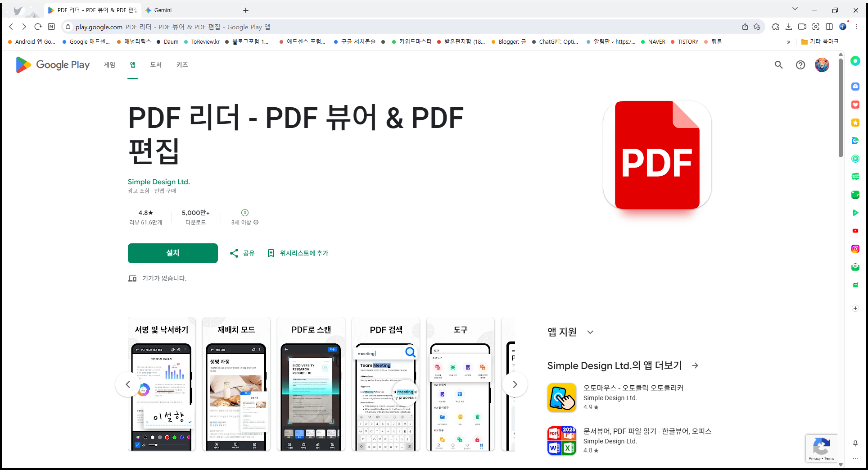Click the Google Play logo
The width and height of the screenshot is (868, 470).
(x=52, y=65)
